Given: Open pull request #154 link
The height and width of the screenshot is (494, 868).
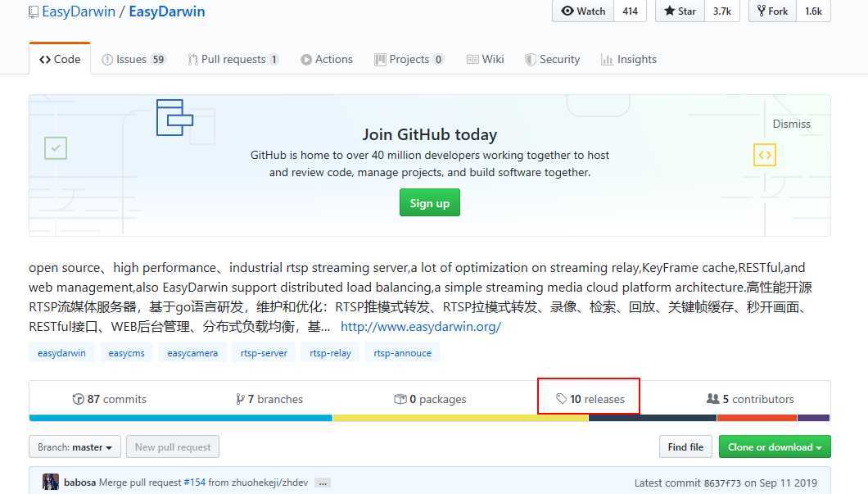Looking at the screenshot, I should pos(194,483).
